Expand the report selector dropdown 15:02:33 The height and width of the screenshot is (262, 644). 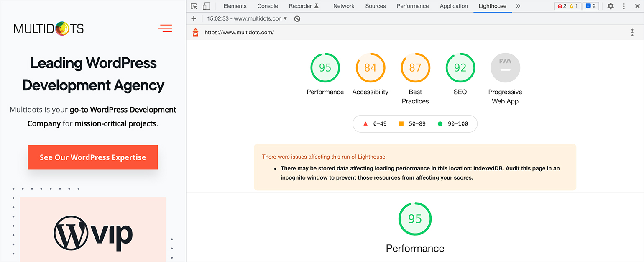point(247,18)
